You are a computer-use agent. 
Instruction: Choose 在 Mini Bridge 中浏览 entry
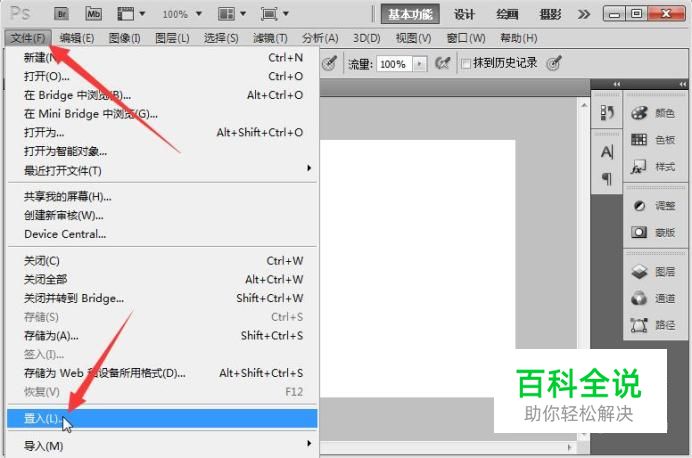[162, 114]
